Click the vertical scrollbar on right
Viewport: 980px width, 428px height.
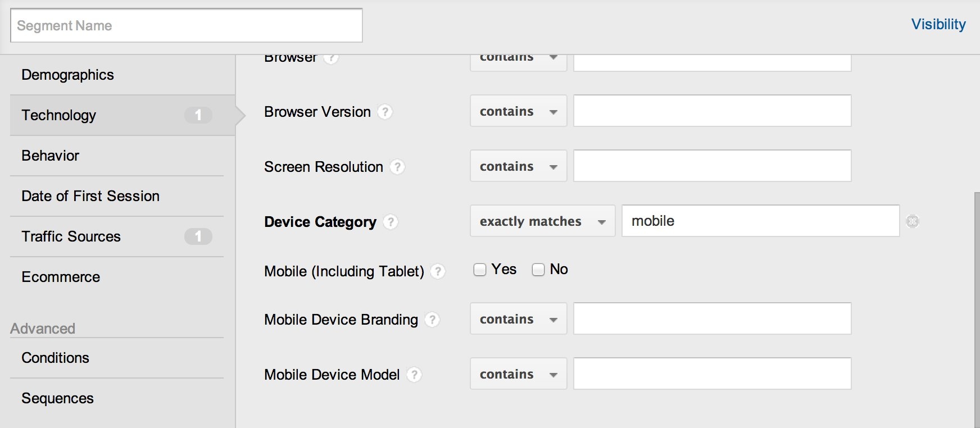pos(977,309)
